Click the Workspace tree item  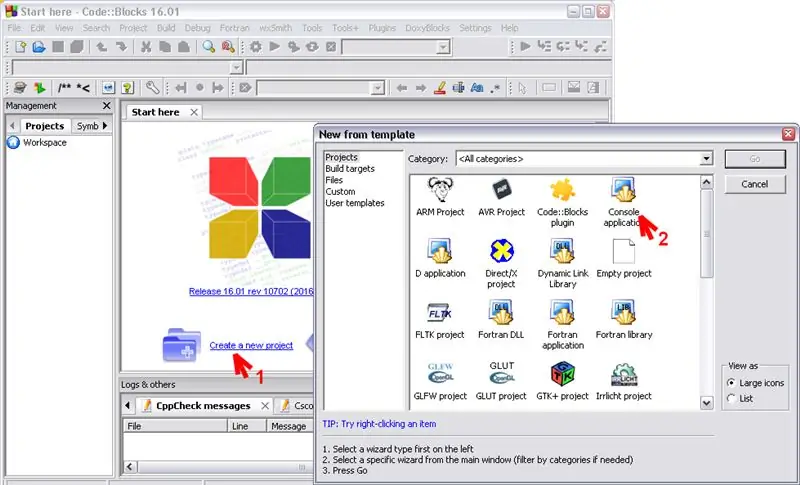click(45, 142)
